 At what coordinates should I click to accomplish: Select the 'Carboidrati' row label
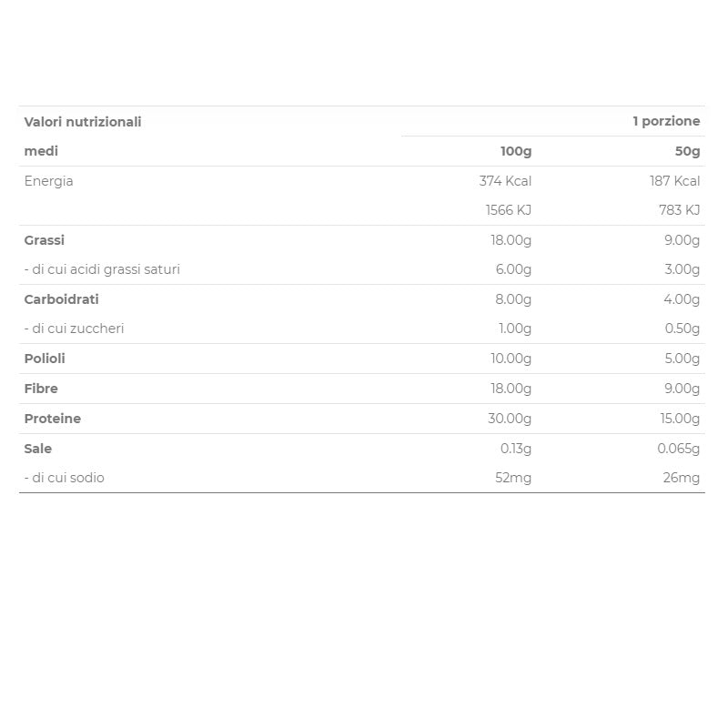coord(62,299)
